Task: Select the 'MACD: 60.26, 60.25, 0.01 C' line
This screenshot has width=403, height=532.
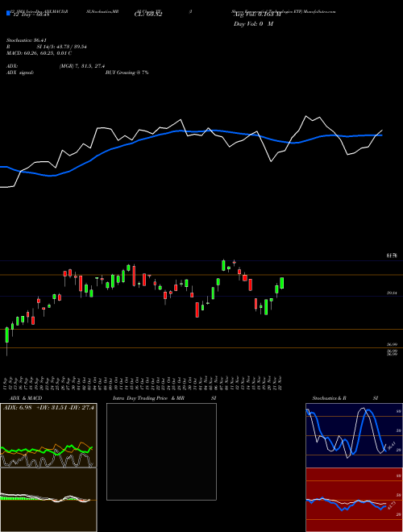Action: [x=39, y=53]
